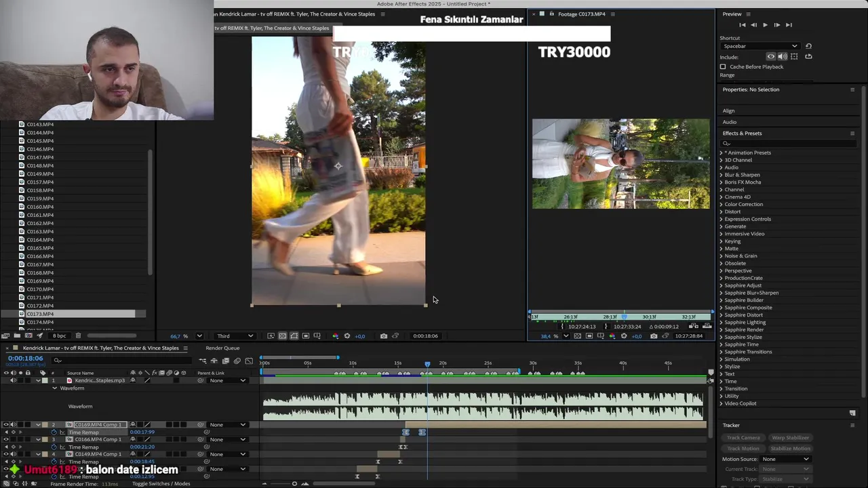868x488 pixels.
Task: Expand the Sapphire Lighting category
Action: tap(721, 323)
